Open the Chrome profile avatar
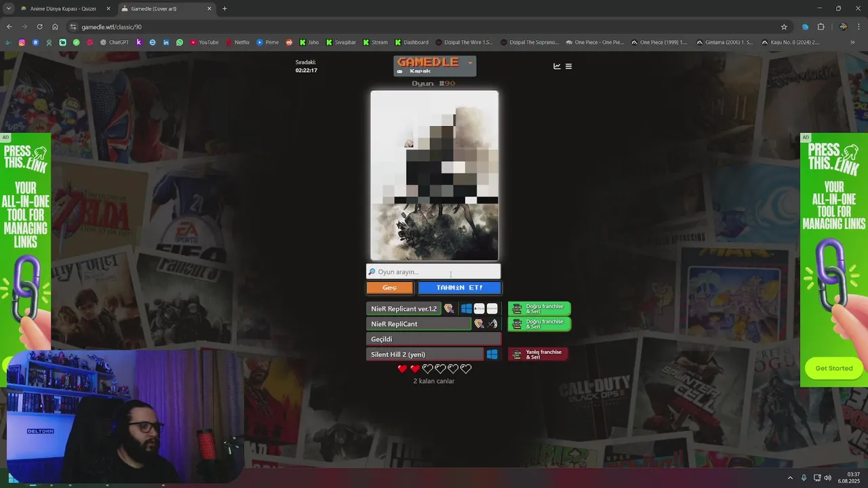The height and width of the screenshot is (488, 868). [843, 26]
